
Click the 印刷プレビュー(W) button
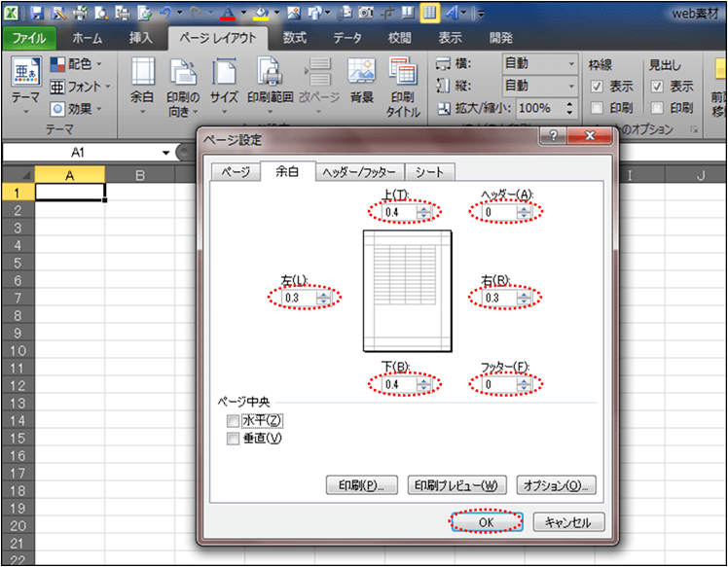(x=456, y=485)
